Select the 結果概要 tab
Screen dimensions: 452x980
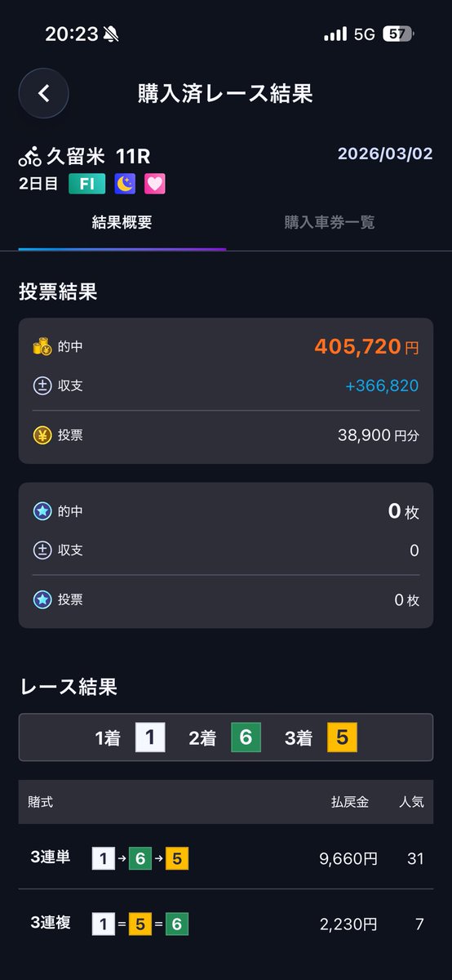tap(122, 222)
